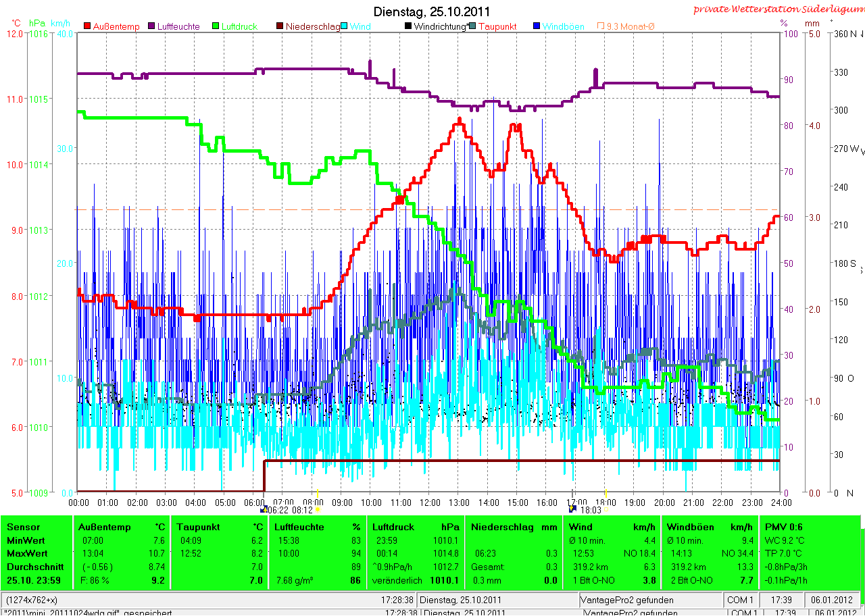Click the yellow 08:12 marker dot
This screenshot has width=865, height=616.
(x=318, y=510)
